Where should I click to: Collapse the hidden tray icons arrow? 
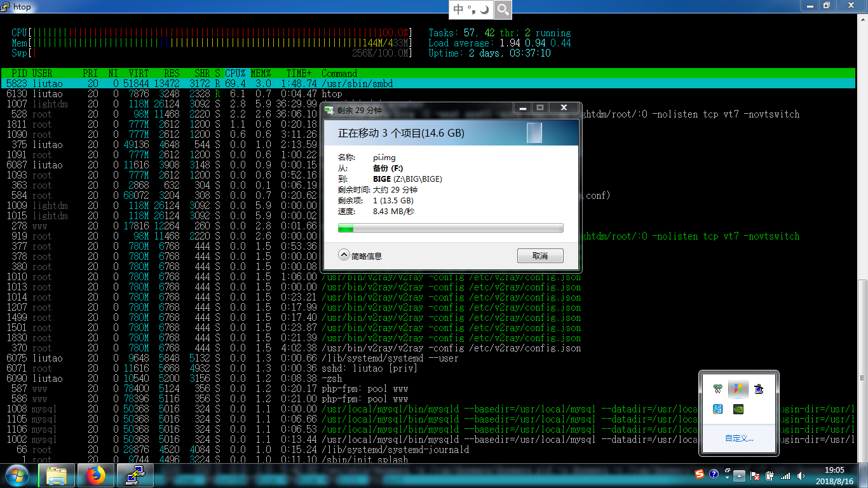tap(739, 475)
